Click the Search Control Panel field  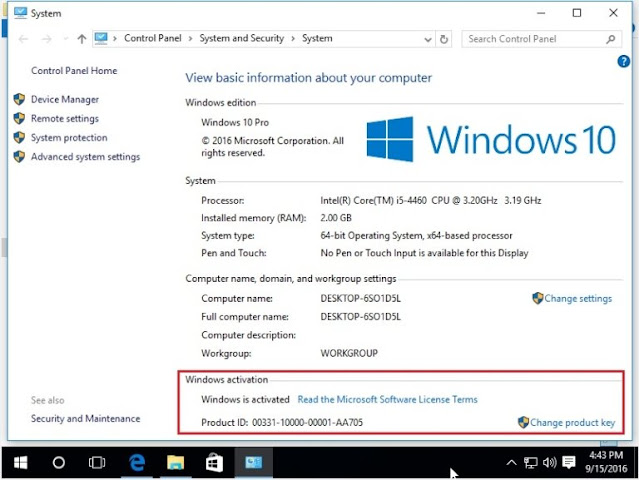[542, 39]
